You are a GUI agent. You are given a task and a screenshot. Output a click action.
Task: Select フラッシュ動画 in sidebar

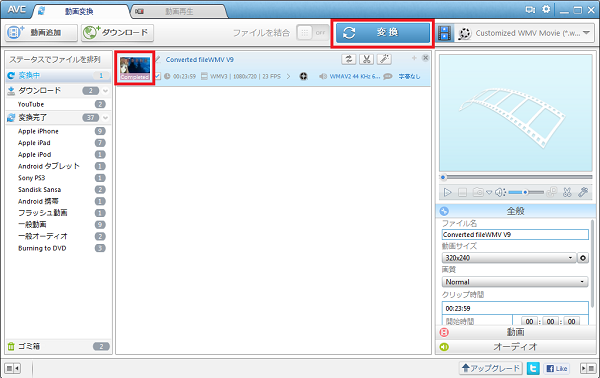(58, 213)
